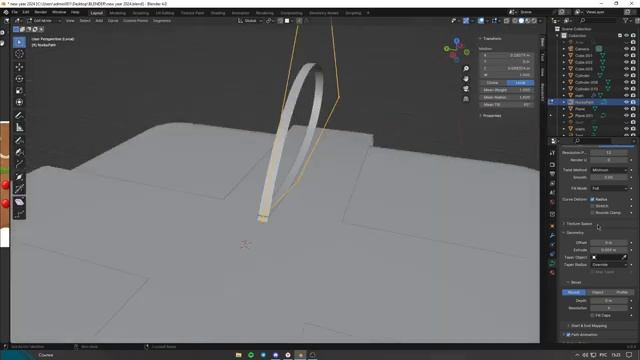Image resolution: width=640 pixels, height=360 pixels.
Task: Select the Curve Pen tool
Action: coord(19,152)
